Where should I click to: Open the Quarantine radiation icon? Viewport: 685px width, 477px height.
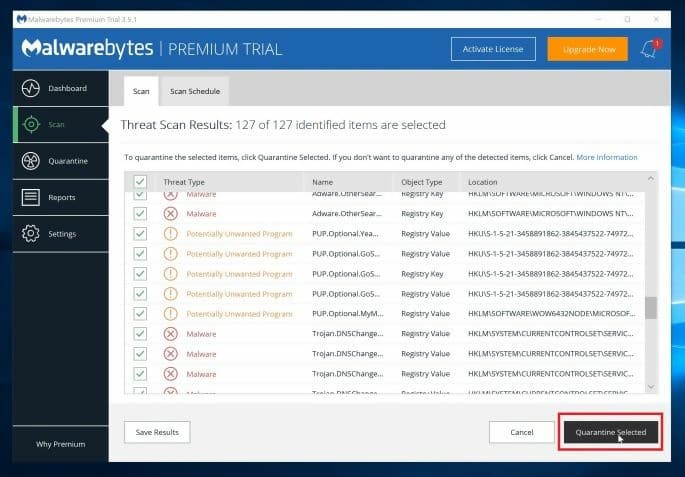tap(30, 161)
